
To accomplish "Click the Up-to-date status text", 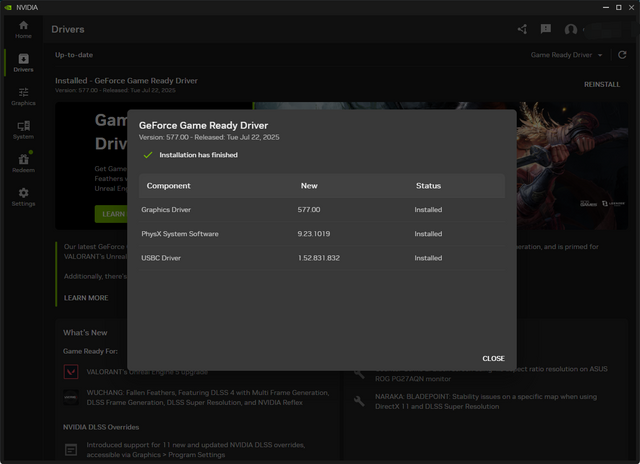I will [74, 55].
